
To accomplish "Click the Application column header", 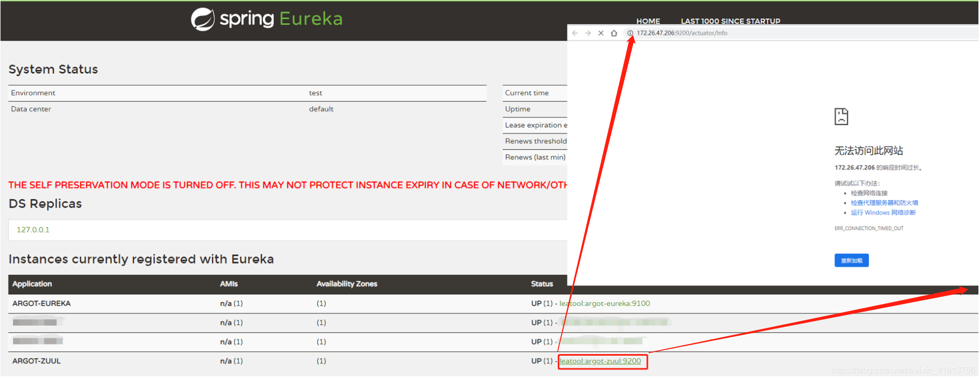I will click(x=32, y=284).
